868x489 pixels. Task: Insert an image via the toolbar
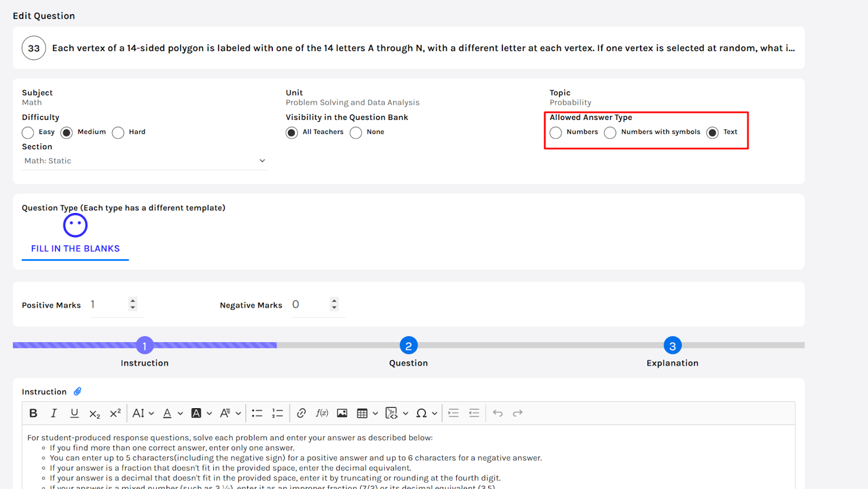(342, 413)
